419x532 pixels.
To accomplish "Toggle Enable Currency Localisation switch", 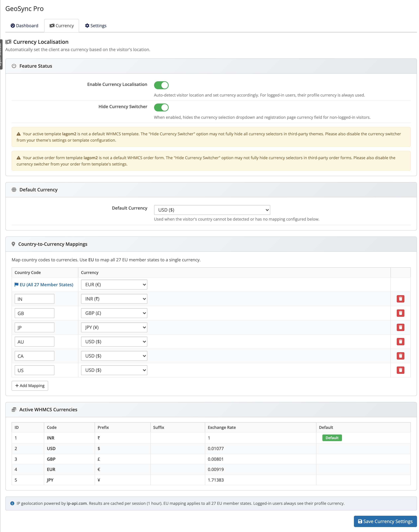I will tap(161, 85).
